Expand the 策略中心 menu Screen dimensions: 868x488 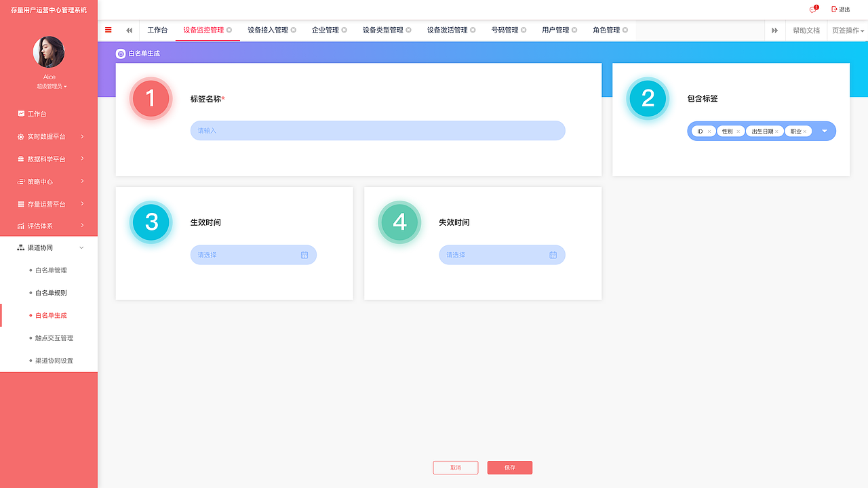[49, 181]
